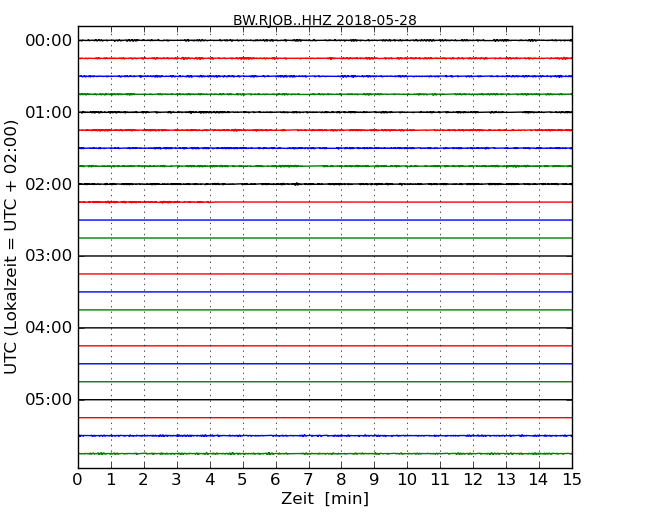
Task: Click x-axis tick label 13
Action: point(506,480)
